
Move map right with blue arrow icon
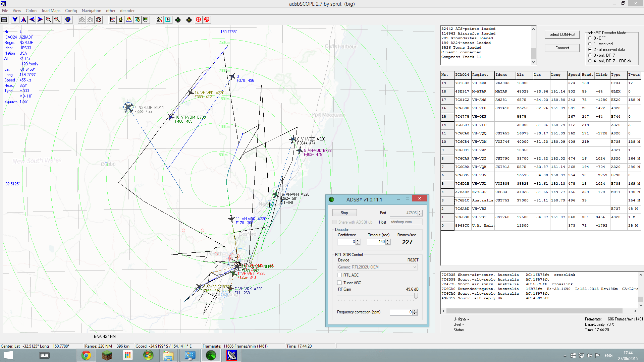click(40, 20)
